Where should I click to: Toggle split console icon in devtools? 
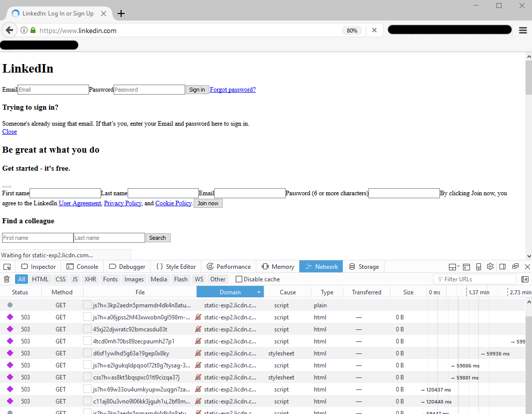(466, 267)
